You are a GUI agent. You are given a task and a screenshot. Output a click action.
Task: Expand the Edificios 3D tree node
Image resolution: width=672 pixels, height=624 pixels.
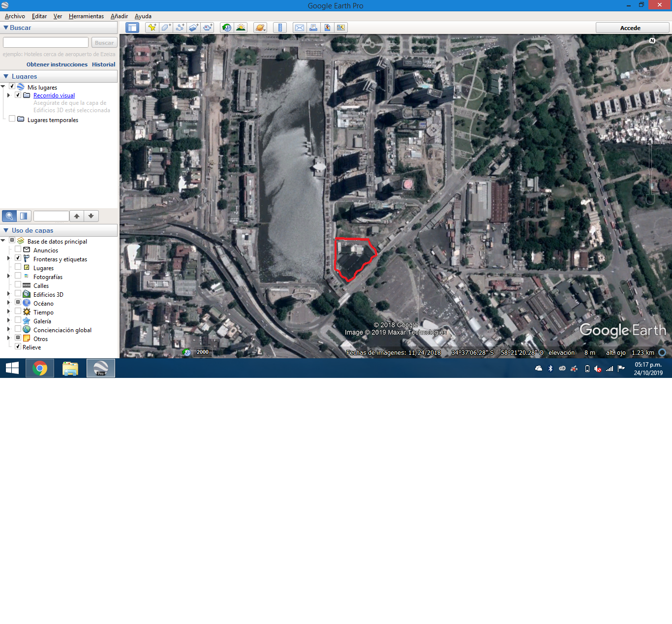(x=8, y=294)
